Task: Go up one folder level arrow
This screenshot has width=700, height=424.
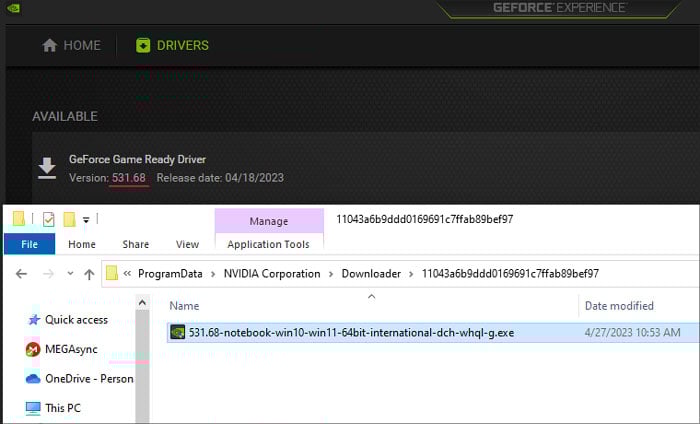Action: 89,274
